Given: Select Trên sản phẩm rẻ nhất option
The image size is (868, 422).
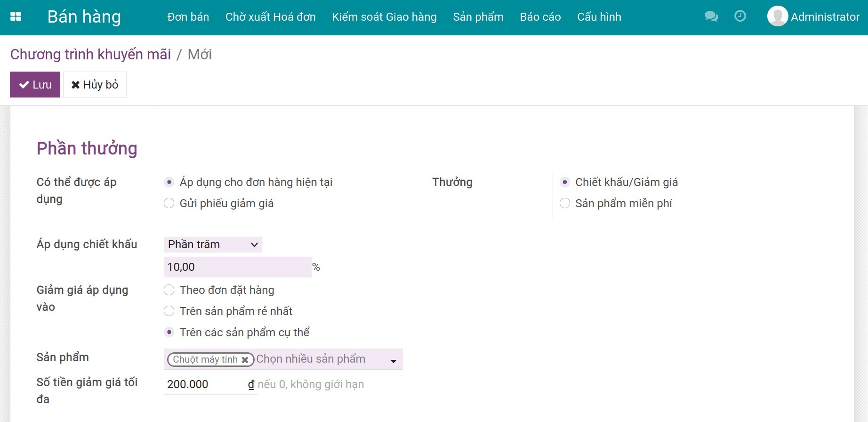Looking at the screenshot, I should tap(169, 311).
